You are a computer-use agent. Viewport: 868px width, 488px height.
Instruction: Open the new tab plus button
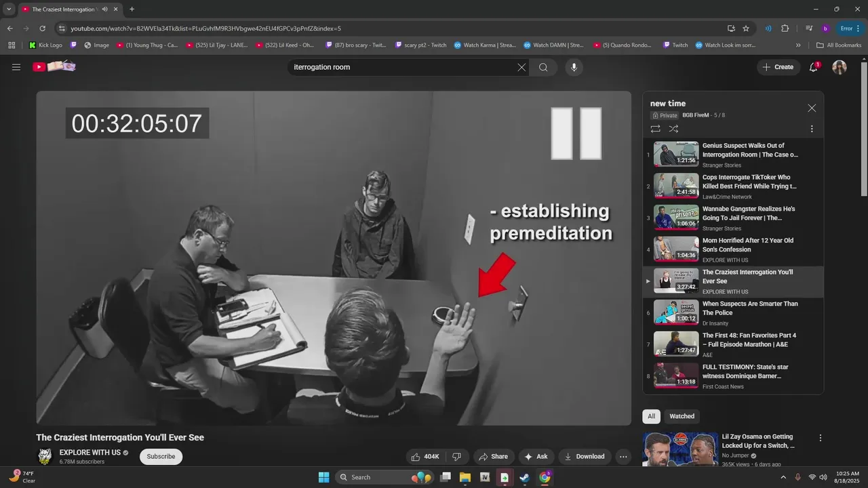tap(132, 9)
